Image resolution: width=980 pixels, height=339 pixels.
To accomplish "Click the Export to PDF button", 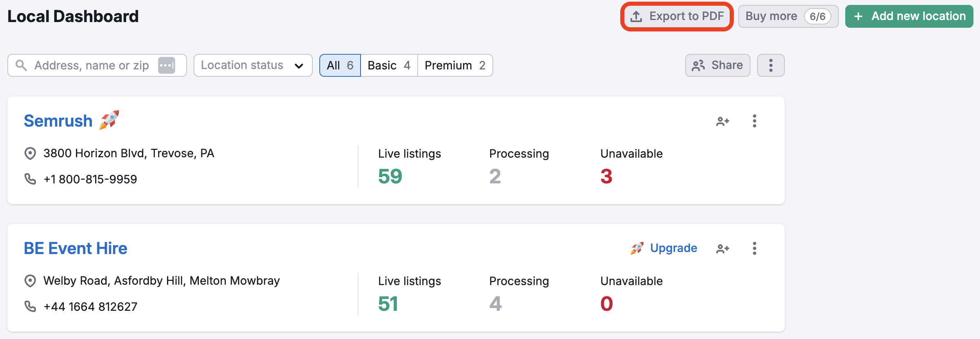I will pyautogui.click(x=677, y=16).
